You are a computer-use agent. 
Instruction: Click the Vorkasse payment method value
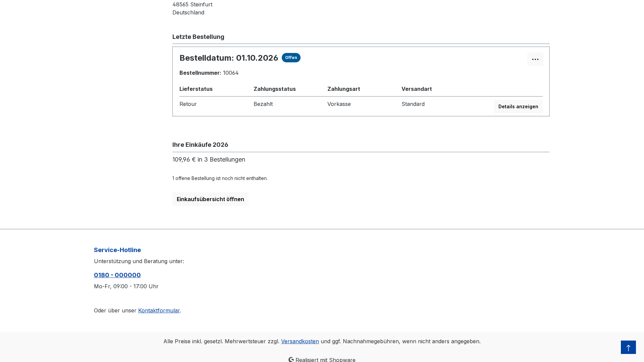(x=339, y=104)
